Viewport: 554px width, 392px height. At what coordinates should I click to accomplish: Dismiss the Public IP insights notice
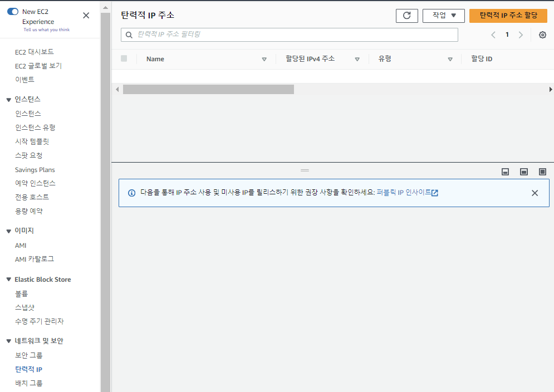pos(535,193)
